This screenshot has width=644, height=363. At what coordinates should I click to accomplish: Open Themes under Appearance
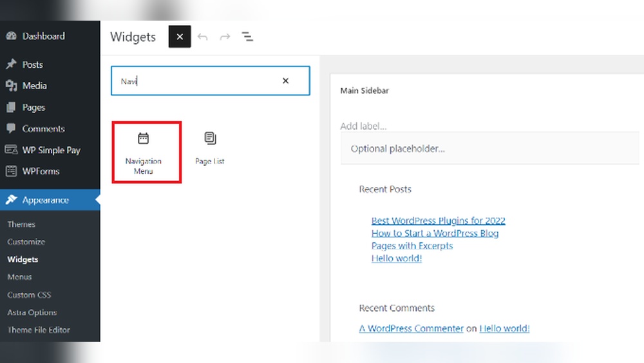click(21, 224)
